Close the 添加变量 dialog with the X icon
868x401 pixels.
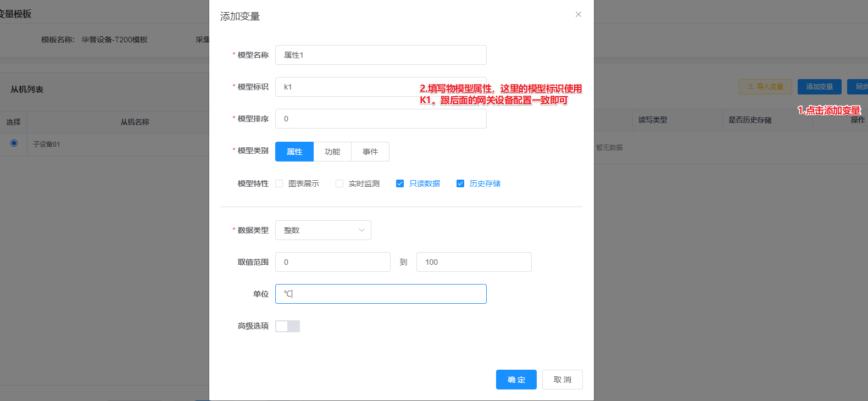pyautogui.click(x=578, y=14)
